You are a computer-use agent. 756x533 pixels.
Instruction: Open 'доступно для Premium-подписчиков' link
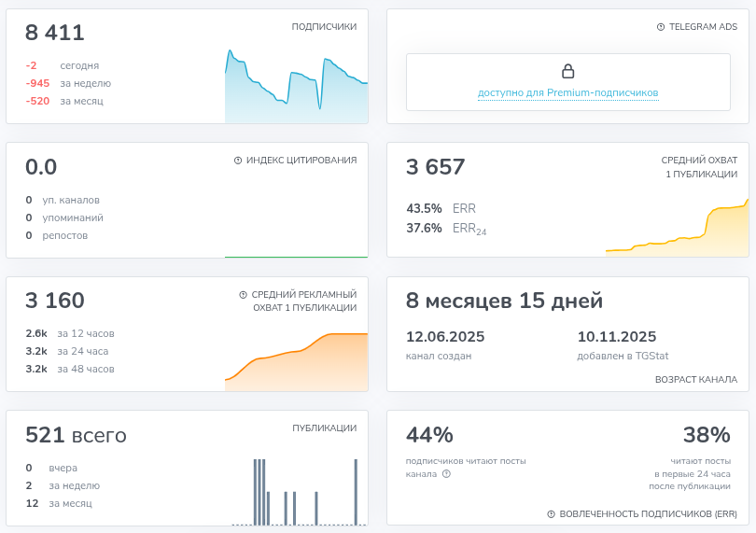click(567, 92)
